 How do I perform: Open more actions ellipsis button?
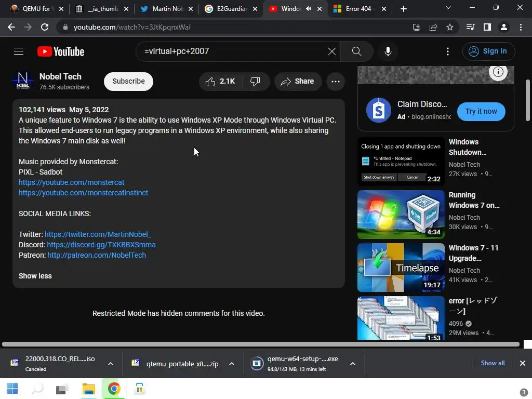[336, 82]
